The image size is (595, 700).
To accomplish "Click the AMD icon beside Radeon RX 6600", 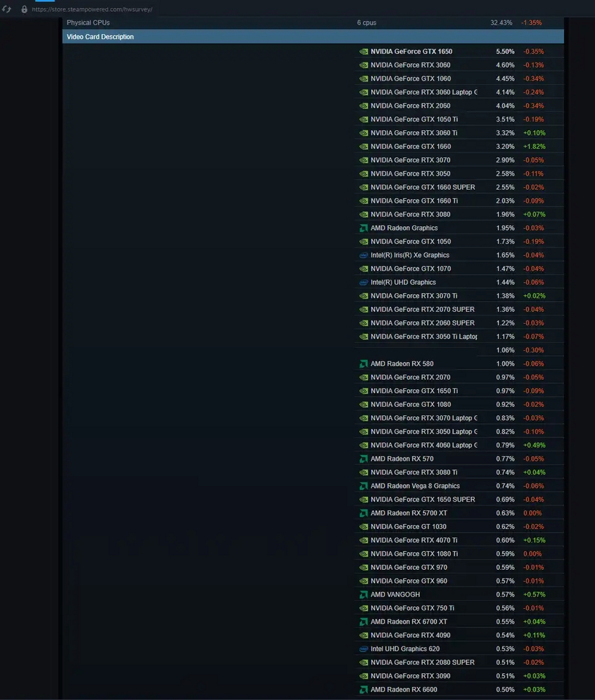I will 364,689.
